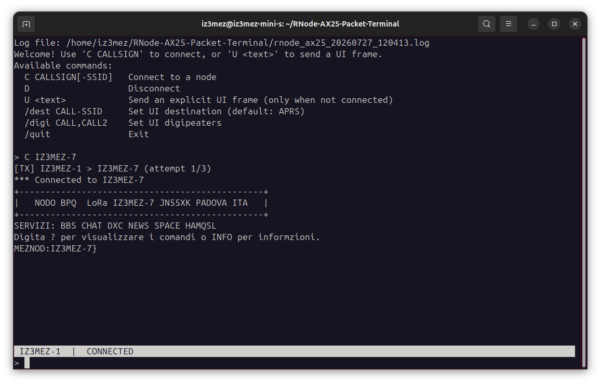Screen dimensions: 600x384
Task: Click 'C CALLSIGN[-SSID]' command text
Action: (68, 77)
